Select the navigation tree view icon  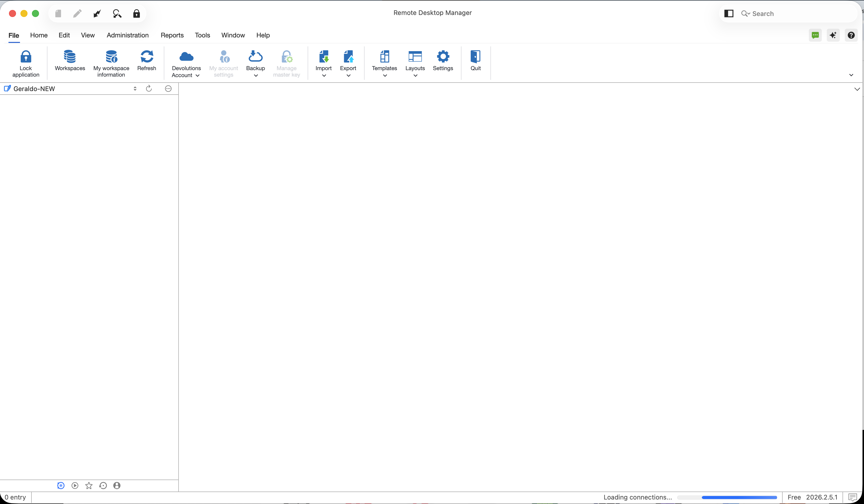[x=61, y=486]
